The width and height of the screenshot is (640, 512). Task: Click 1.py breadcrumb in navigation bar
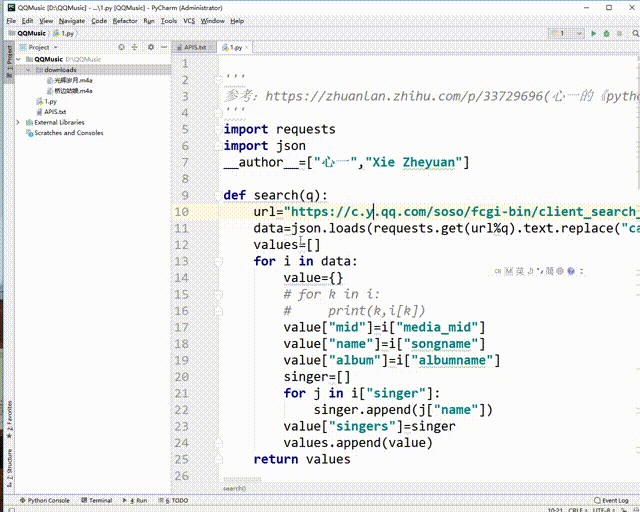click(x=64, y=33)
